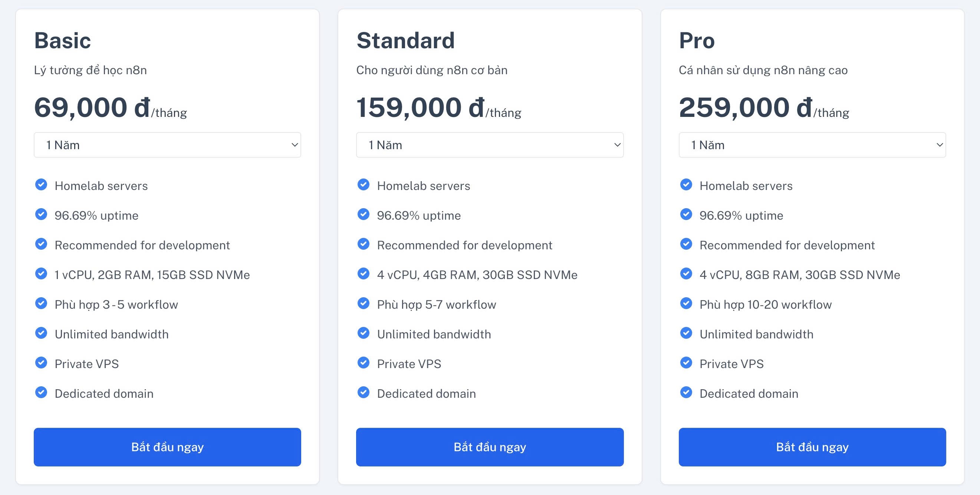
Task: Expand the Pro plan billing period selector
Action: [812, 145]
